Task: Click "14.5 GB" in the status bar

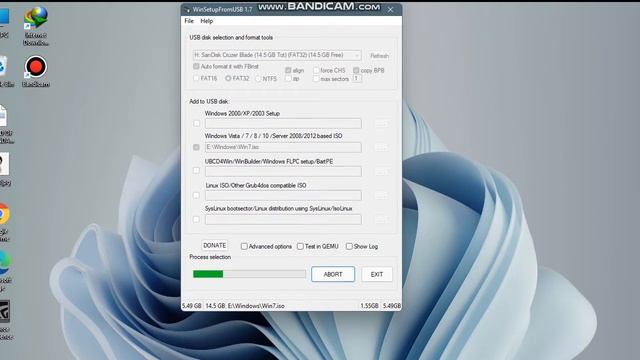Action: tap(215, 306)
